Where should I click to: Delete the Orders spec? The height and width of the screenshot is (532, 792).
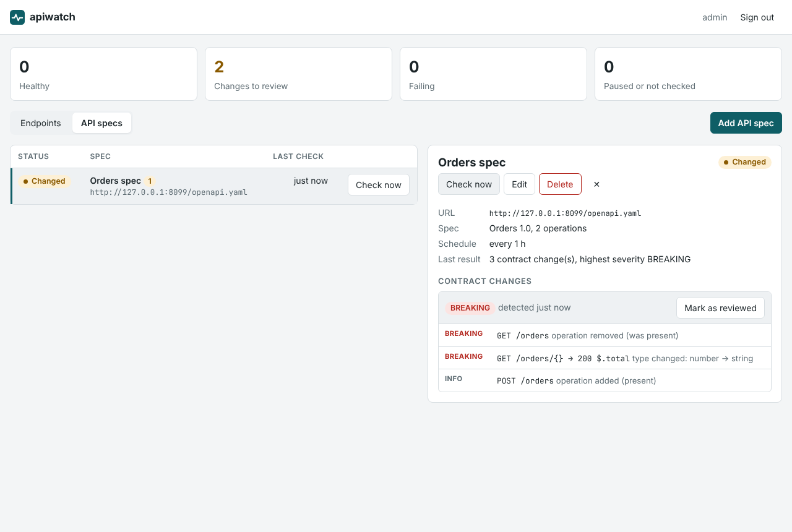(x=560, y=184)
